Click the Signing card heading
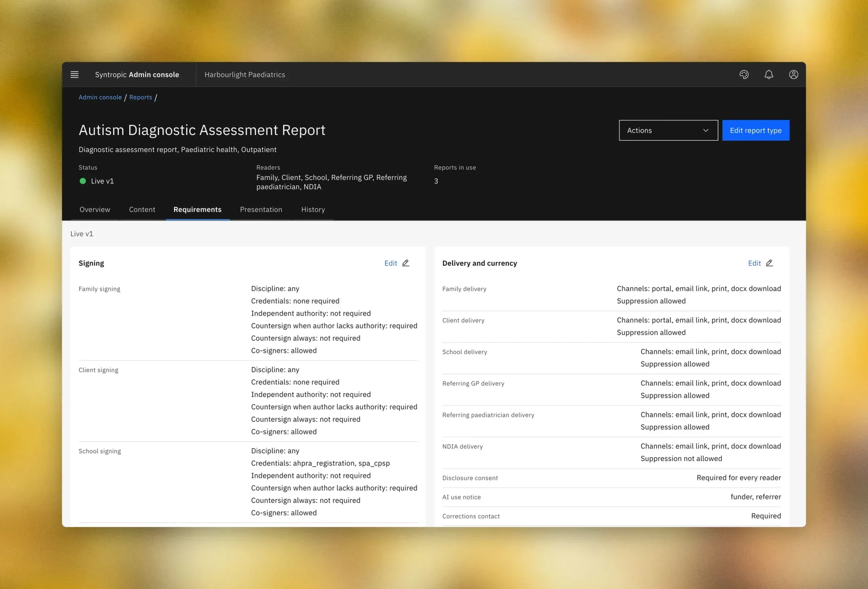The height and width of the screenshot is (589, 868). point(91,263)
